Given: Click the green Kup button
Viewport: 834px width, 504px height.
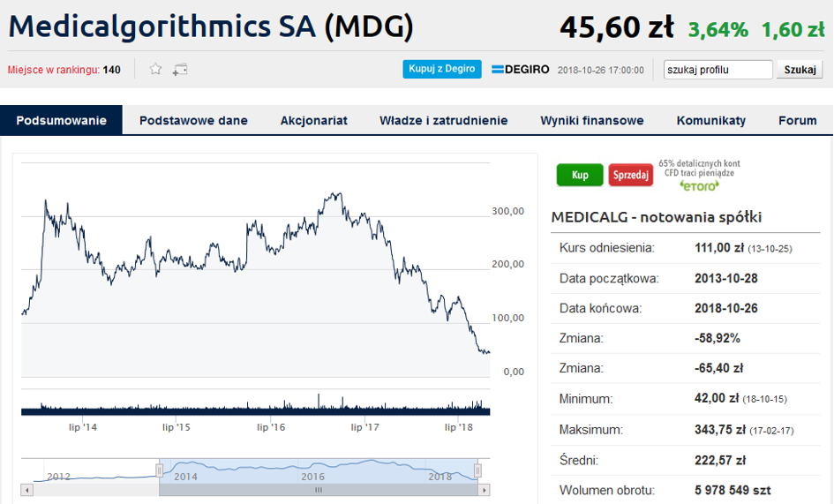Looking at the screenshot, I should (x=580, y=175).
